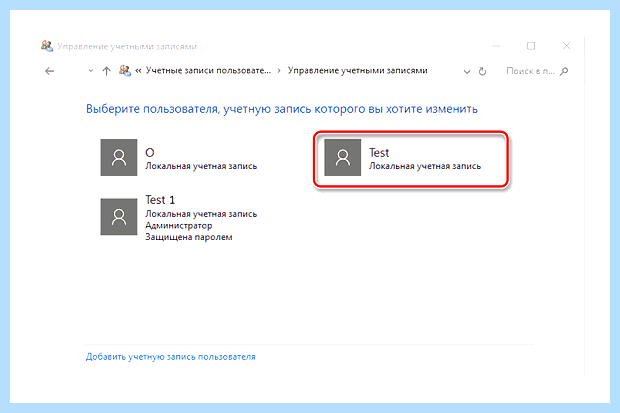
Task: Go back with the left arrow button
Action: (49, 71)
